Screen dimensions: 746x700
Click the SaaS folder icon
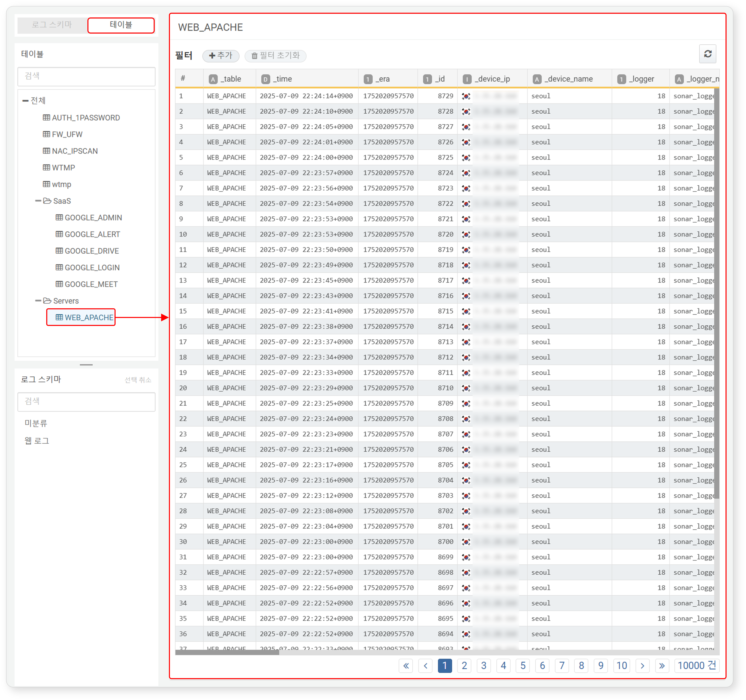(x=47, y=201)
